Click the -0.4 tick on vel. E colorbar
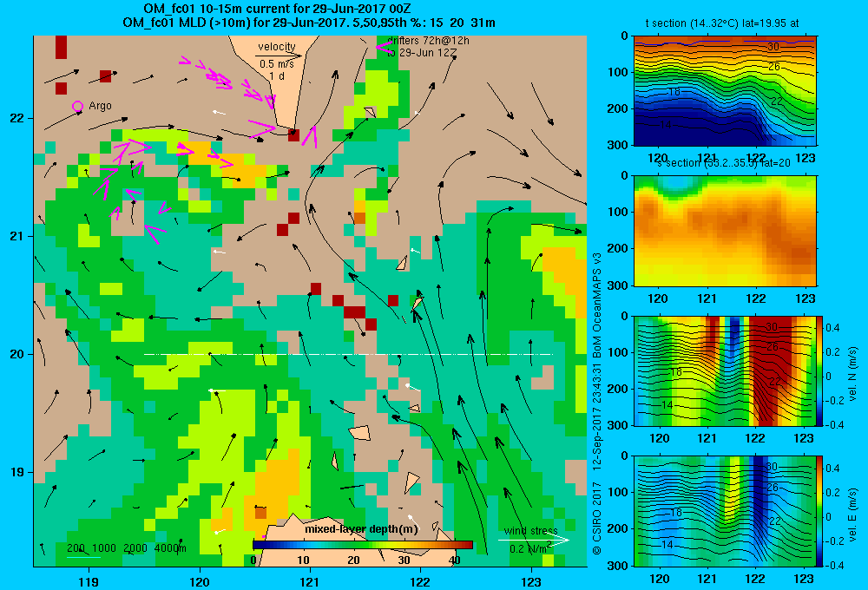The image size is (868, 590). click(x=832, y=565)
